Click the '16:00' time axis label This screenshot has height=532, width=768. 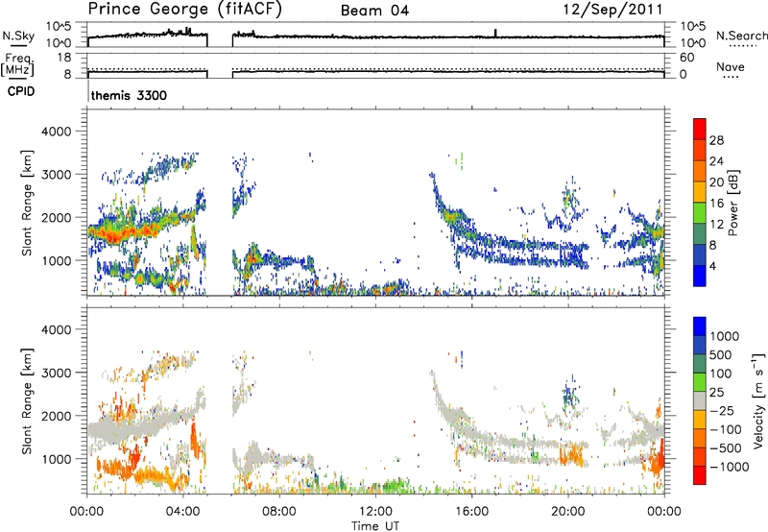pos(471,512)
